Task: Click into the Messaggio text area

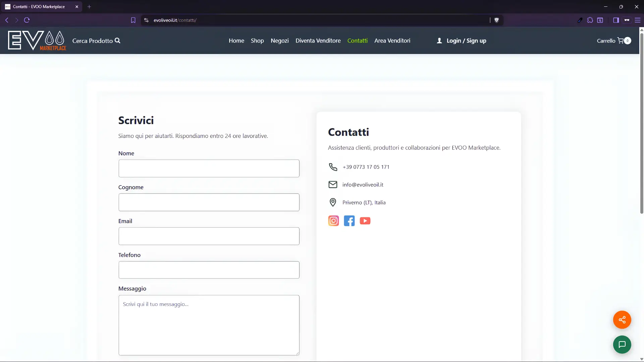Action: point(209,325)
